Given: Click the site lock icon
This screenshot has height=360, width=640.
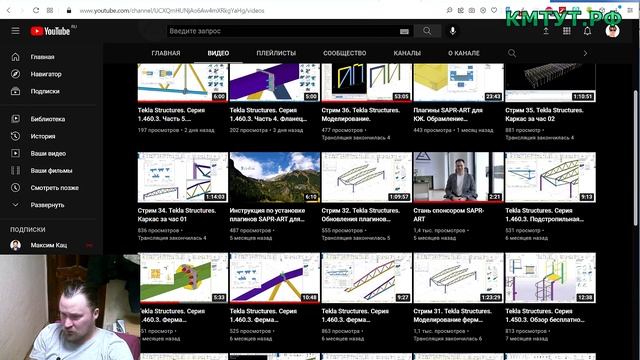Looking at the screenshot, I should [69, 10].
